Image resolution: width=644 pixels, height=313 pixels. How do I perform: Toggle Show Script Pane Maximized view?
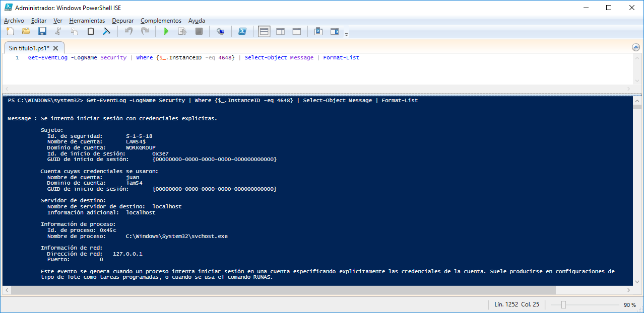(x=296, y=31)
